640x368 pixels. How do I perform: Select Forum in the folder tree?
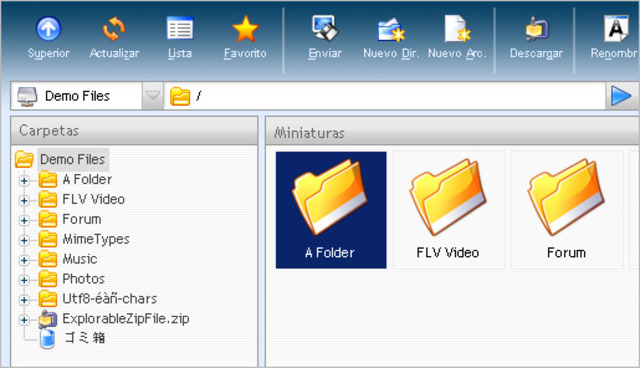pos(82,219)
